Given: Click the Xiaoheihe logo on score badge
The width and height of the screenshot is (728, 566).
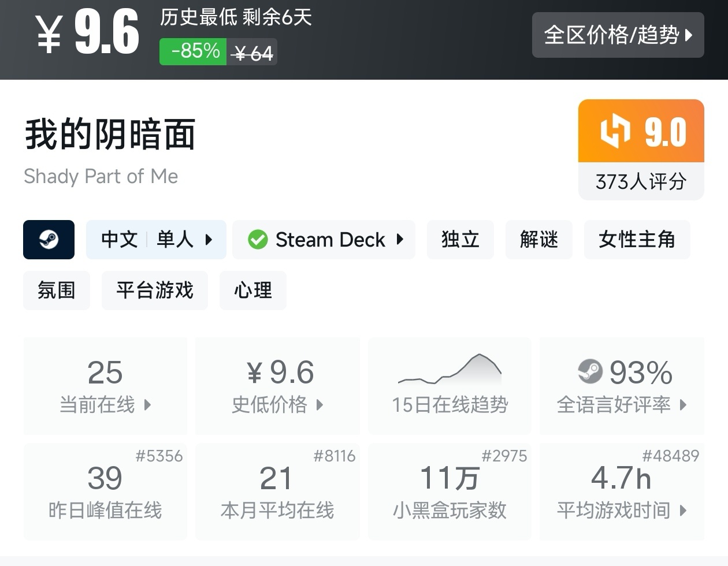Looking at the screenshot, I should click(615, 131).
